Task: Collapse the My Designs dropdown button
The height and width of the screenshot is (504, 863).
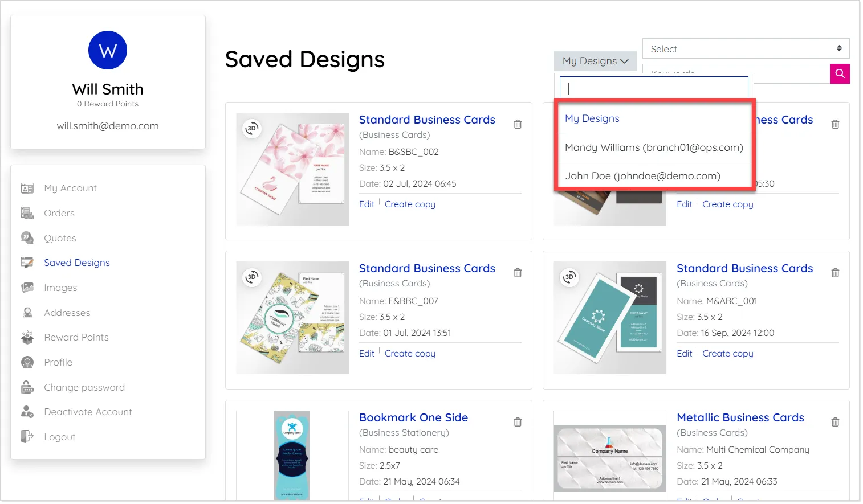Action: (x=595, y=61)
